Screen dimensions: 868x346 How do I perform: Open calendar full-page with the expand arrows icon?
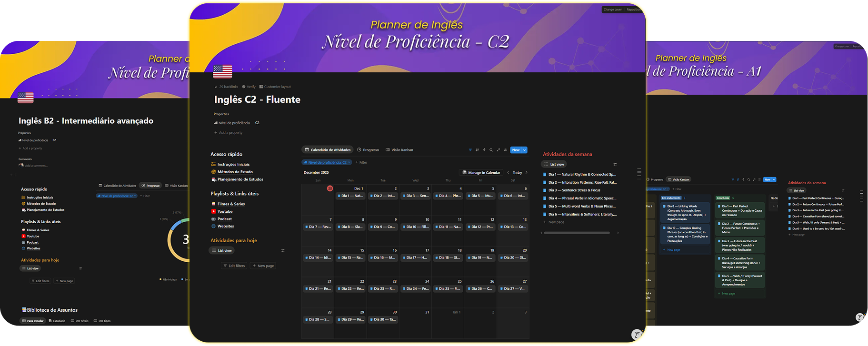click(499, 150)
